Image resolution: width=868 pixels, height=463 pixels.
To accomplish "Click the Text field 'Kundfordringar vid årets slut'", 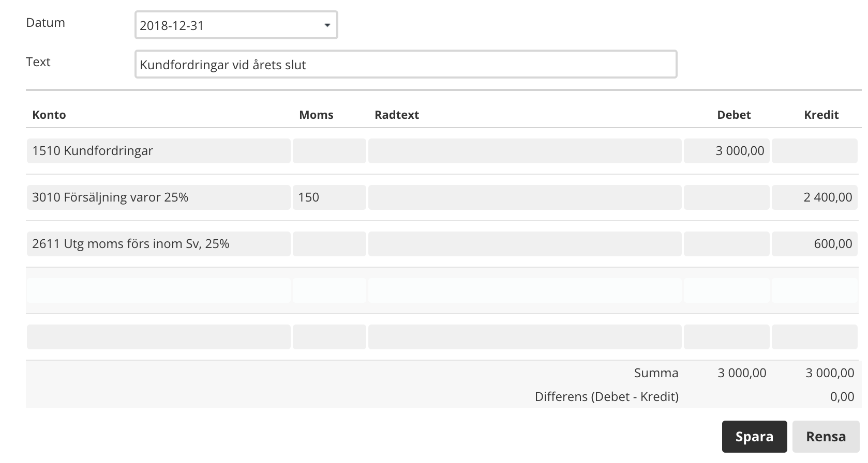I will pos(406,65).
